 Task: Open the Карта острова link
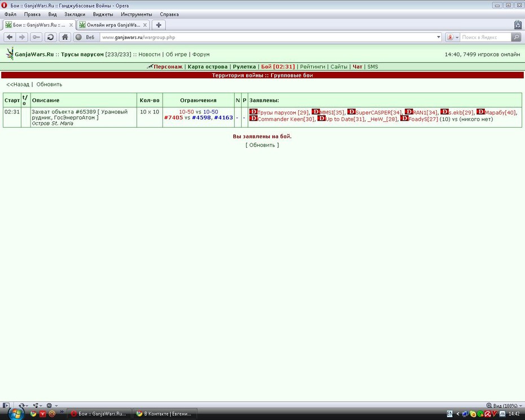click(x=208, y=67)
